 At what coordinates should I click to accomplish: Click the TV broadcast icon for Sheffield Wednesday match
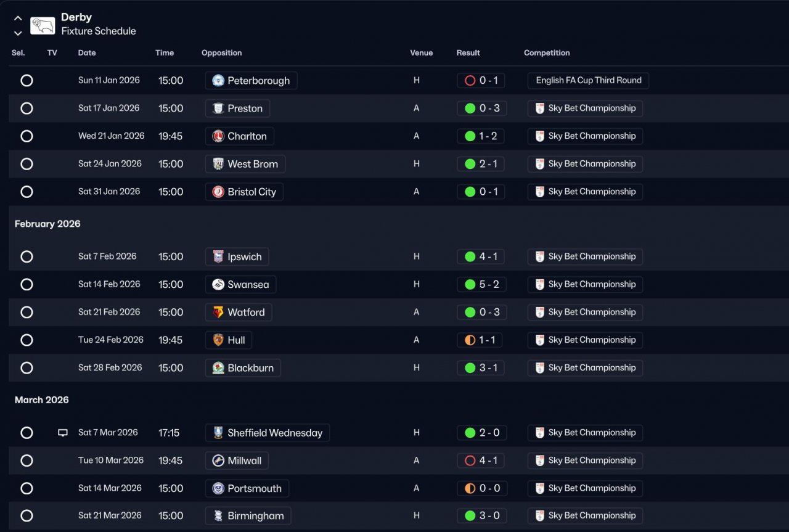(62, 433)
